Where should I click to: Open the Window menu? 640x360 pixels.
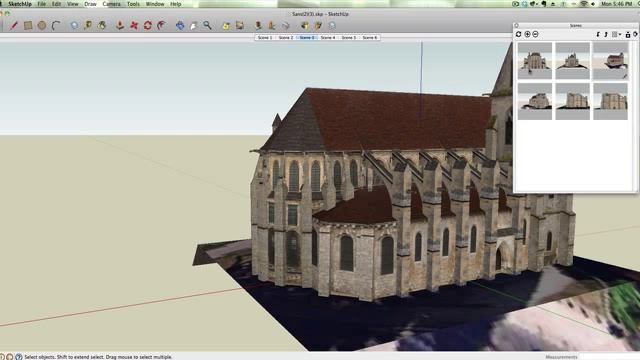pos(155,4)
